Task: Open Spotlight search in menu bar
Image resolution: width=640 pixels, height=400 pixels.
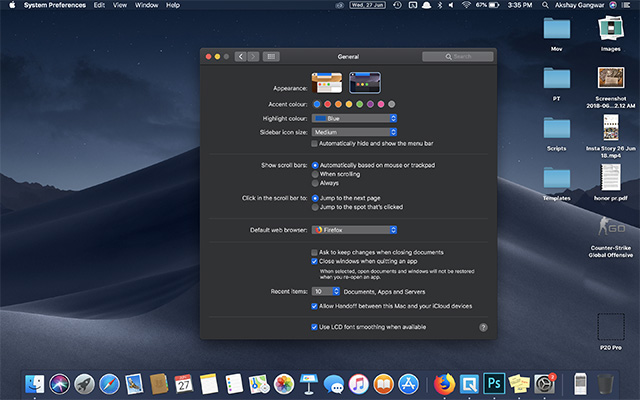Action: click(545, 5)
